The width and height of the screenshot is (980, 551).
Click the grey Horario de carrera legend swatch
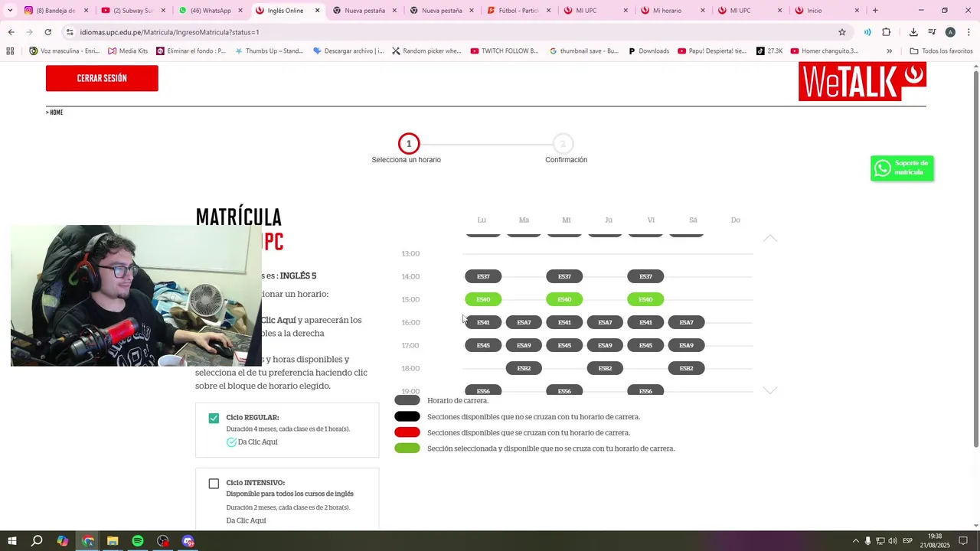(x=407, y=400)
